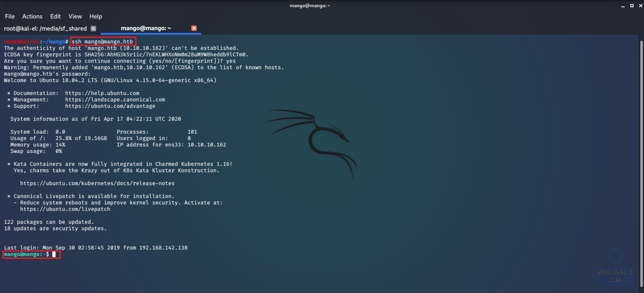Click 'Welcome to Ubuntu 18.04.2 LTS' line
644x293 pixels.
click(x=110, y=80)
